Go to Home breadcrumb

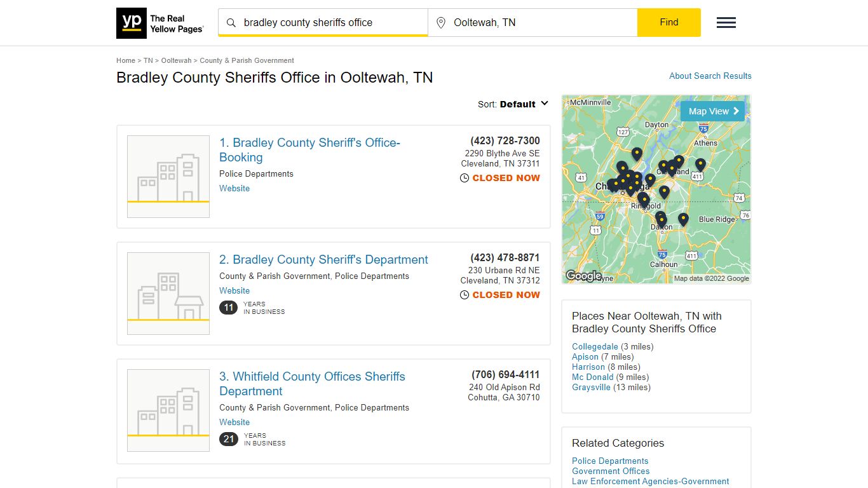[x=126, y=61]
